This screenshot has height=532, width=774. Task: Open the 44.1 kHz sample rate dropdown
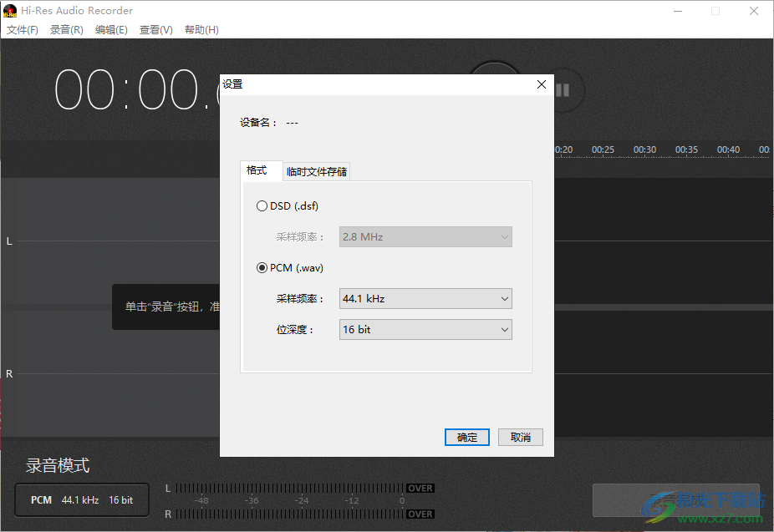(425, 298)
